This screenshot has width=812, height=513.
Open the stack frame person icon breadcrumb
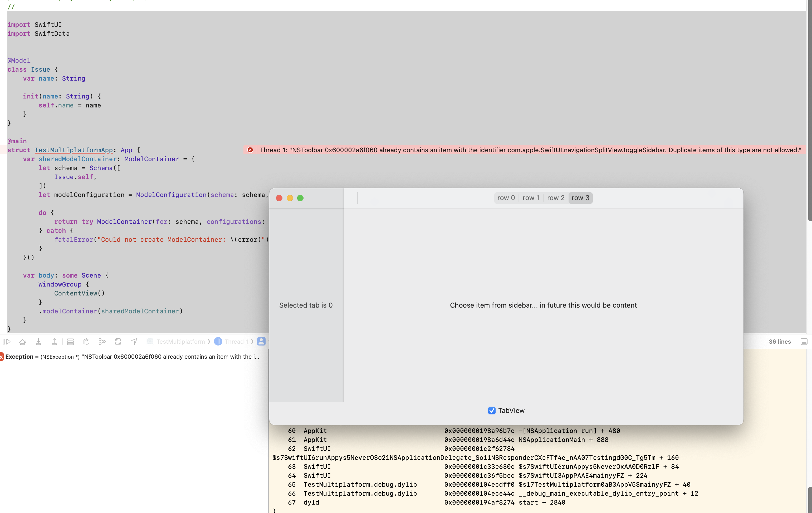click(x=261, y=342)
